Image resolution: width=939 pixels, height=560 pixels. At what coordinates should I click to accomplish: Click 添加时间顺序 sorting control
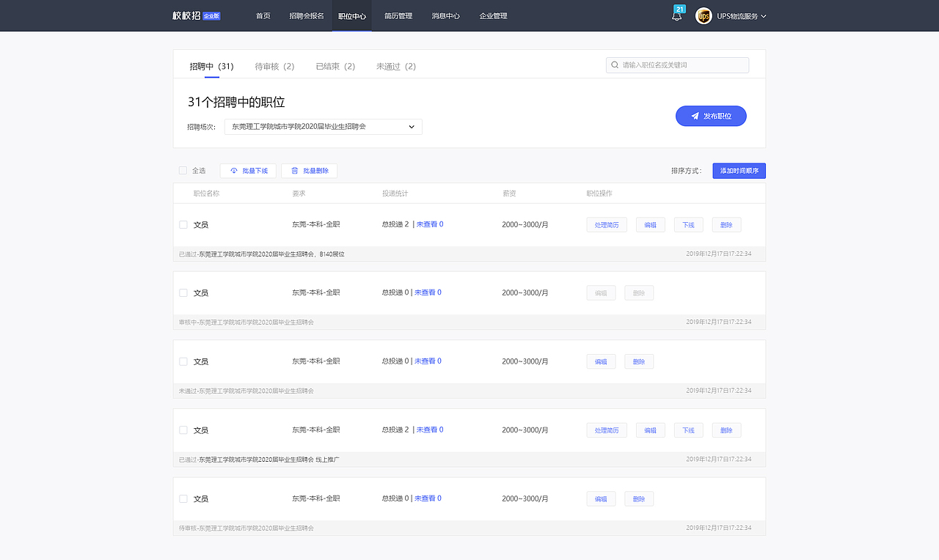[x=739, y=170]
